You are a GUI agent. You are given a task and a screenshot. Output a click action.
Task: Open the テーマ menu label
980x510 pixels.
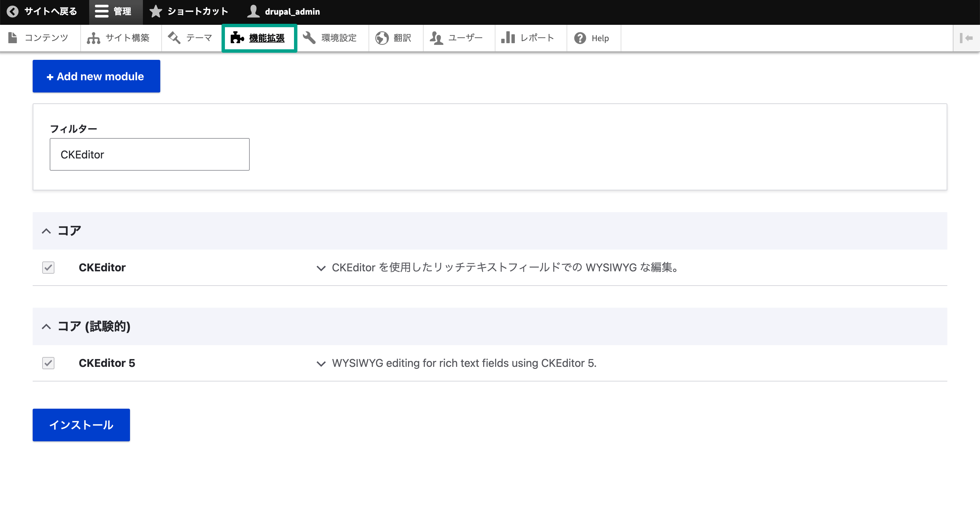point(199,38)
